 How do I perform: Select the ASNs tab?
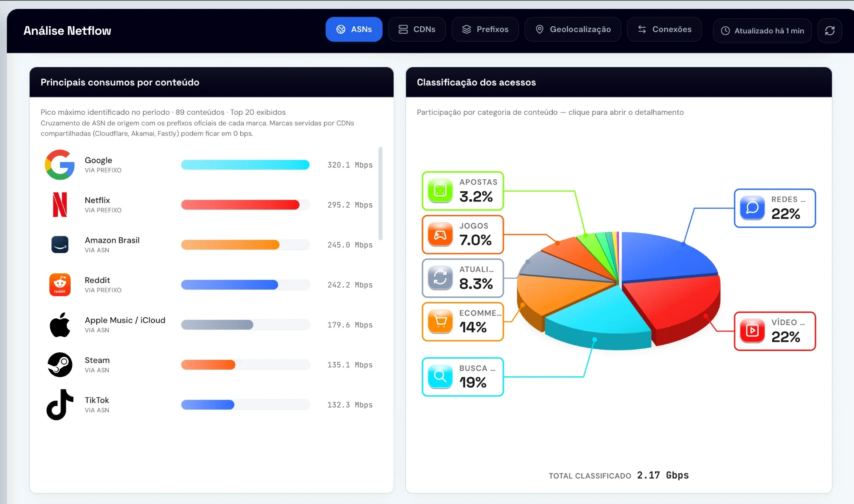(x=354, y=29)
